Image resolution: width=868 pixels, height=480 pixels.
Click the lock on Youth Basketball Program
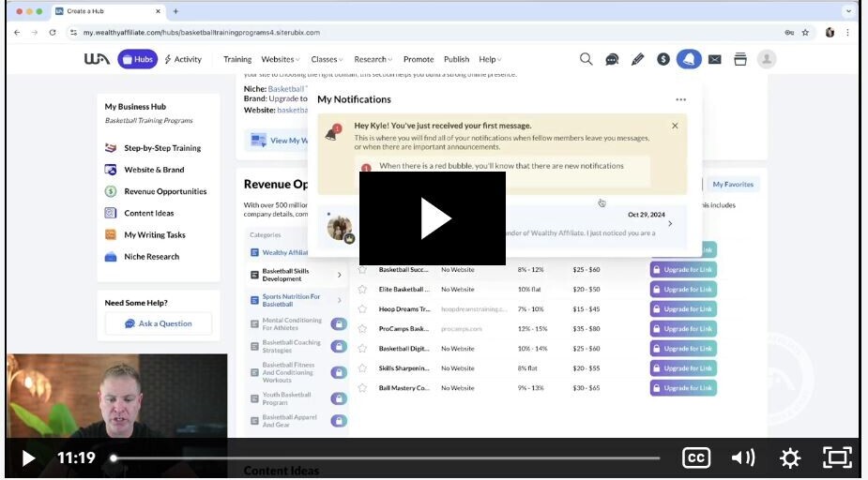coord(339,398)
